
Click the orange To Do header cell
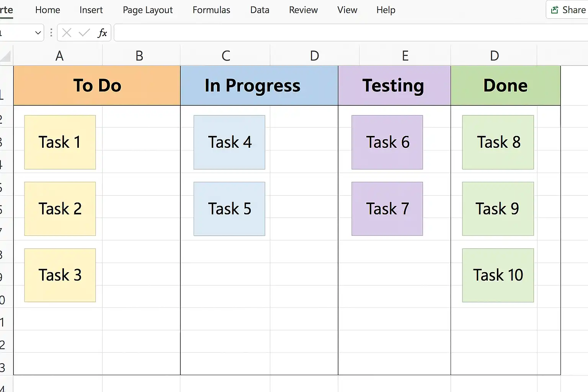[x=97, y=86]
